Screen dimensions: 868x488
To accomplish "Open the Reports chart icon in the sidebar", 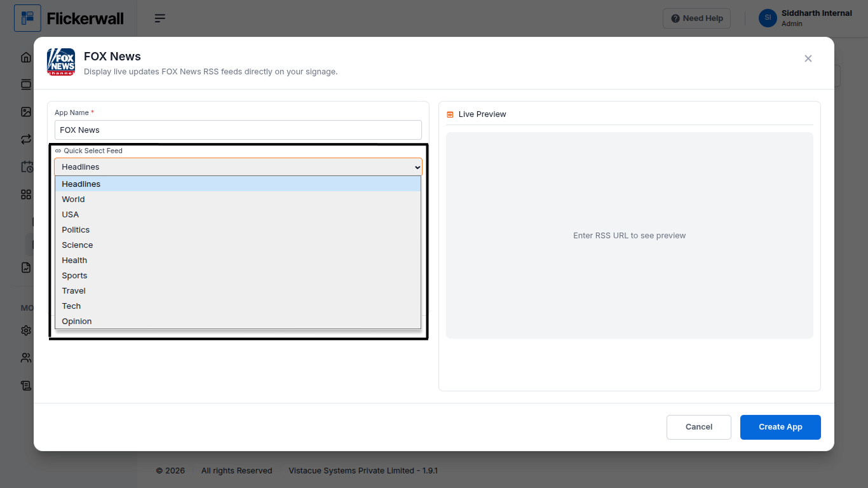I will tap(26, 268).
